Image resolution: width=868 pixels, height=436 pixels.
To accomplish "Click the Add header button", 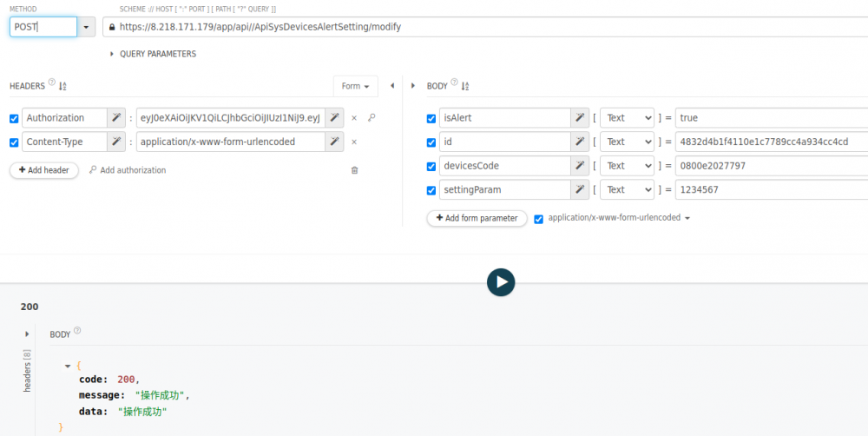I will point(43,170).
